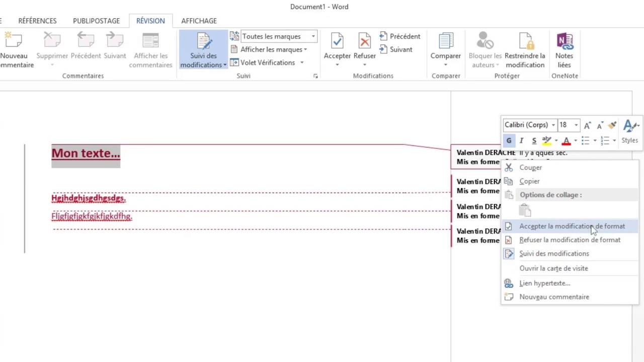Expand Afficher les marques menu
The image size is (644, 362).
tap(273, 49)
